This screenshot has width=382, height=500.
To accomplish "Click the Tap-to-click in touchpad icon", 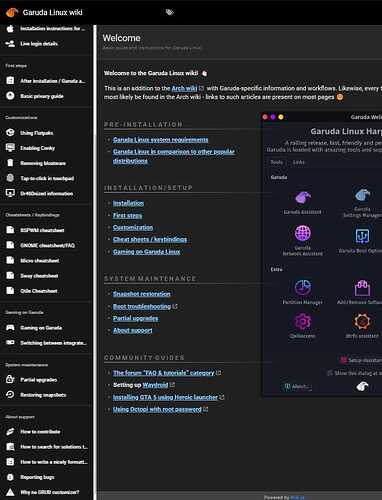I will 10,178.
